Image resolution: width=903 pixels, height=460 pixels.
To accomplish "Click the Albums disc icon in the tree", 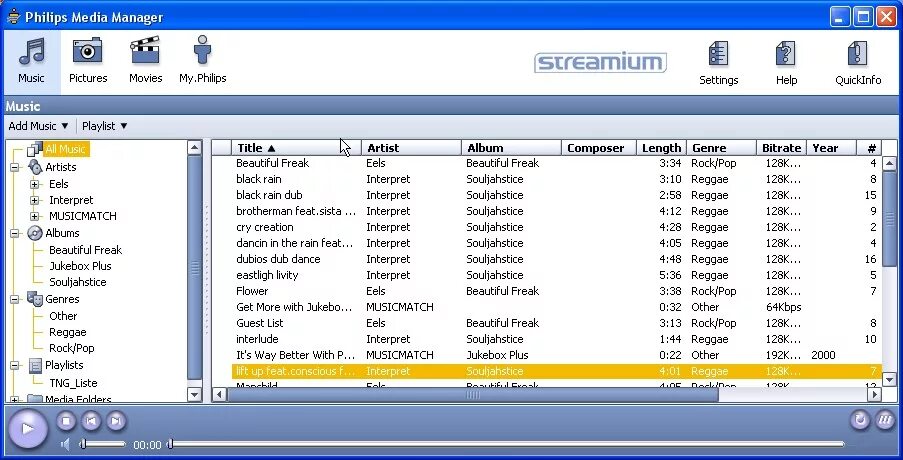I will (35, 233).
